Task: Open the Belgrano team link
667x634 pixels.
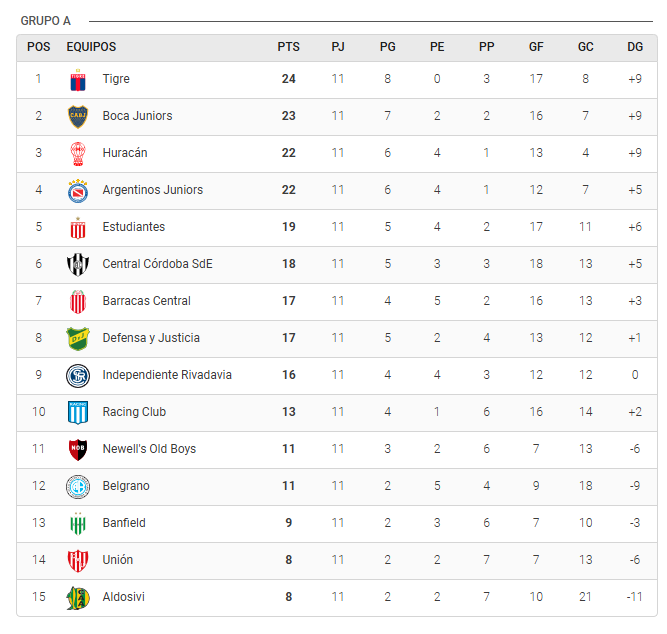Action: 126,486
